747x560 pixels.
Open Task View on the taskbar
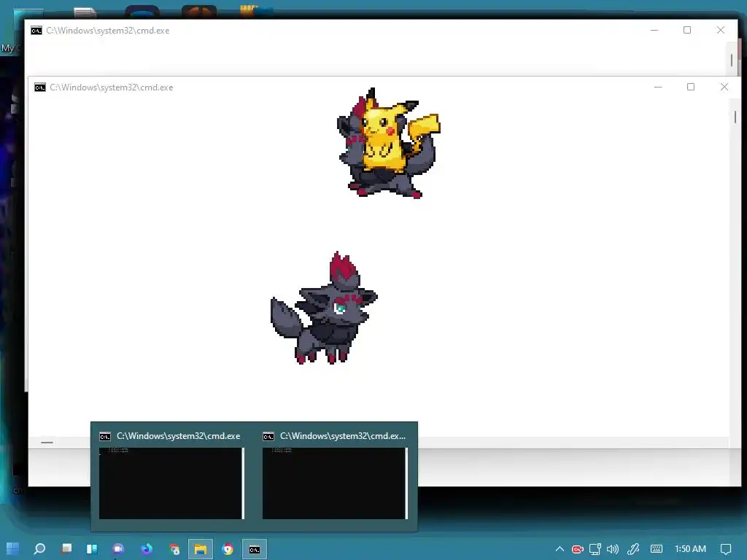(x=66, y=548)
